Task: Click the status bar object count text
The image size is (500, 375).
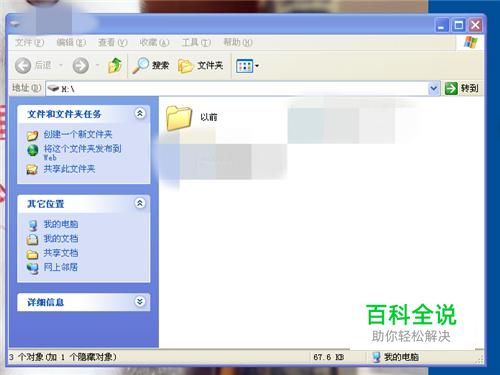Action: (x=63, y=357)
